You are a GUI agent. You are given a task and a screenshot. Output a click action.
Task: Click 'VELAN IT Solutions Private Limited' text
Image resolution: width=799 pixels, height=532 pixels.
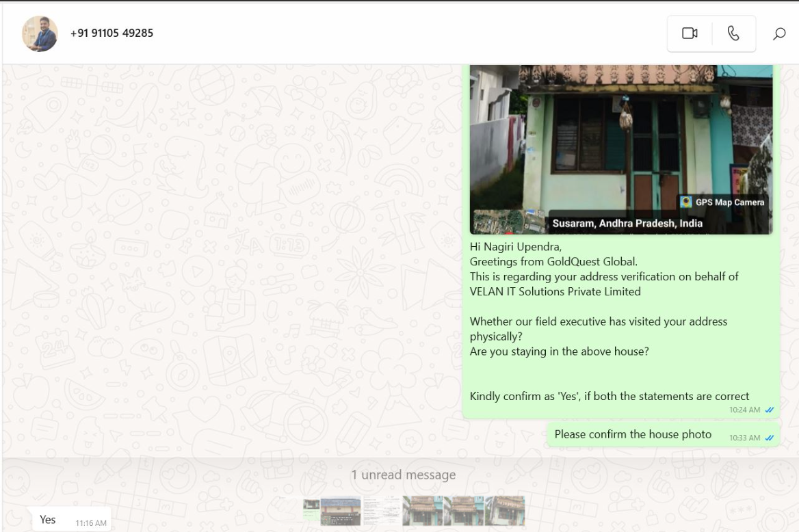tap(555, 291)
